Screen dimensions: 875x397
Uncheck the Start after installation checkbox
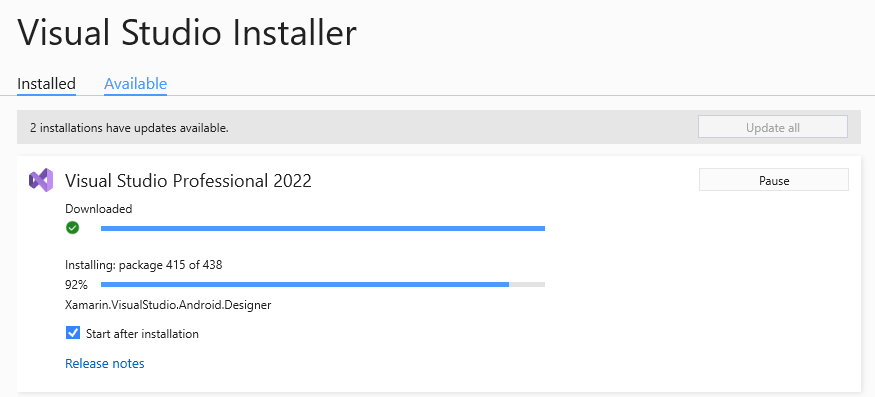73,333
